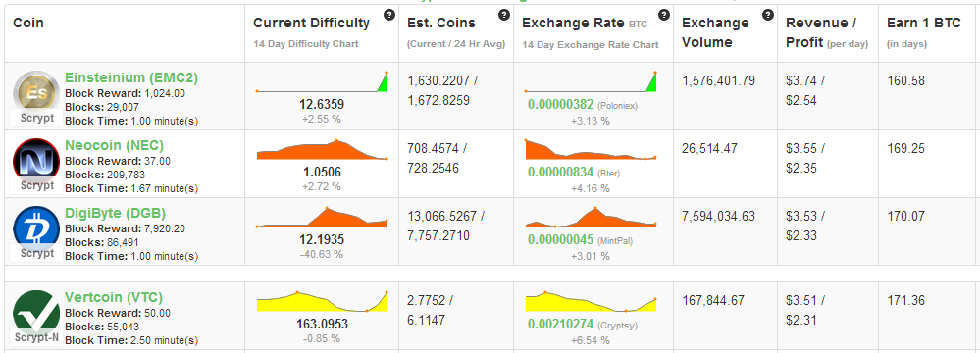Open help icon beside Current Difficulty header
This screenshot has width=980, height=353.
point(389,15)
